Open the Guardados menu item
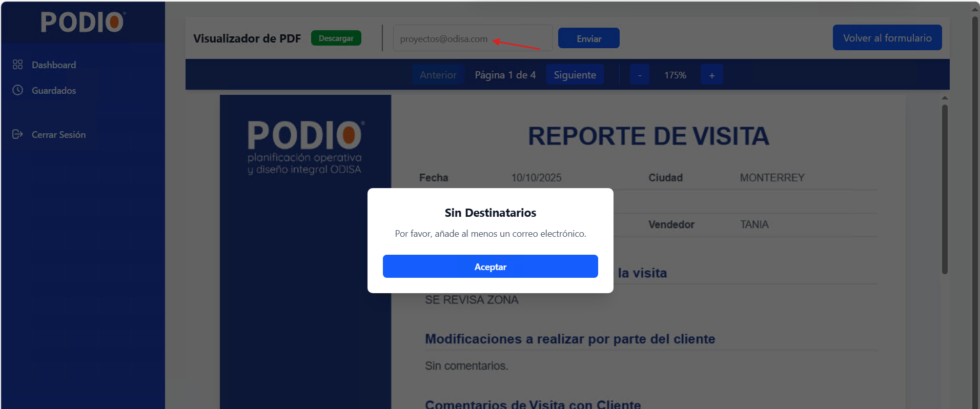Viewport: 980px width, 409px height. [x=54, y=91]
